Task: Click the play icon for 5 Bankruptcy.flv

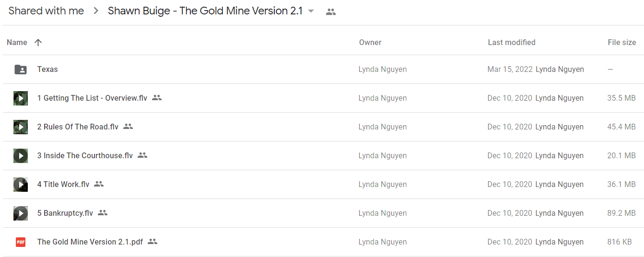Action: coord(21,213)
